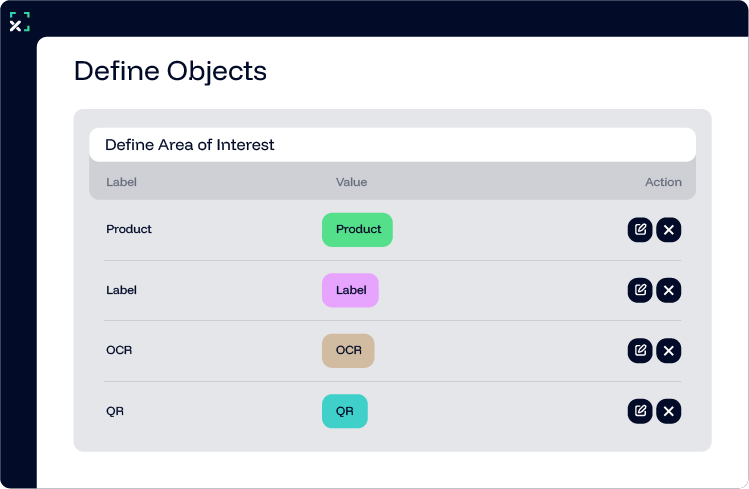Select the purple Label value tag
The image size is (749, 489).
click(350, 291)
